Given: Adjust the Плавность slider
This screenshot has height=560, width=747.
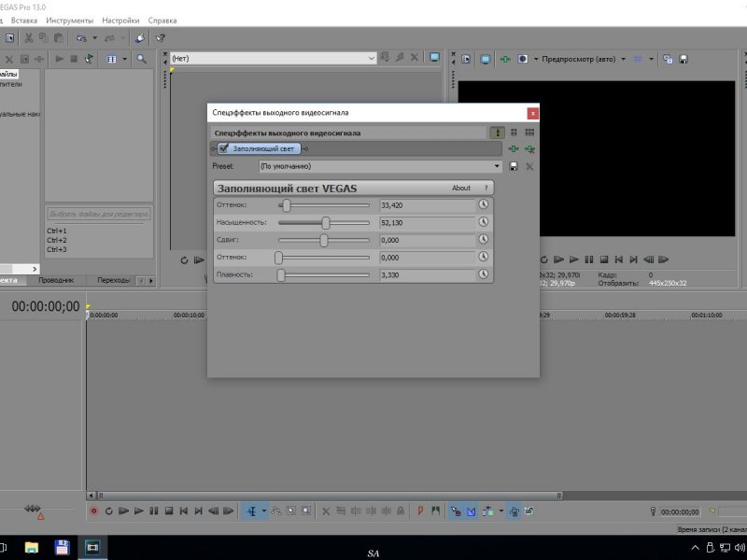Looking at the screenshot, I should pos(281,274).
